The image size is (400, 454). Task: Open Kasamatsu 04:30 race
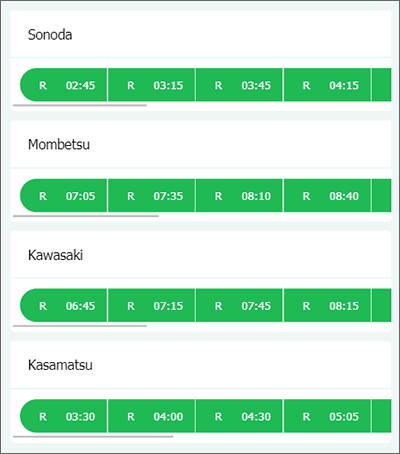pos(239,416)
